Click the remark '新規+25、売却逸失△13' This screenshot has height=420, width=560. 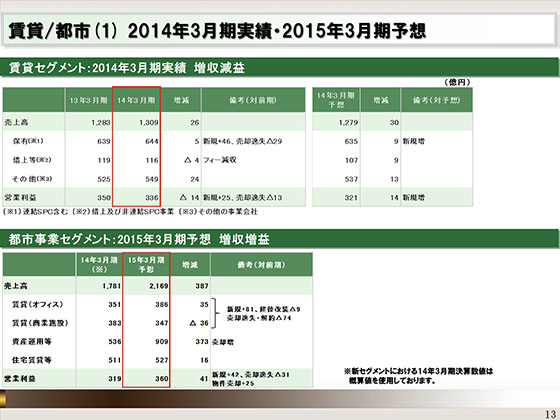[x=242, y=198]
